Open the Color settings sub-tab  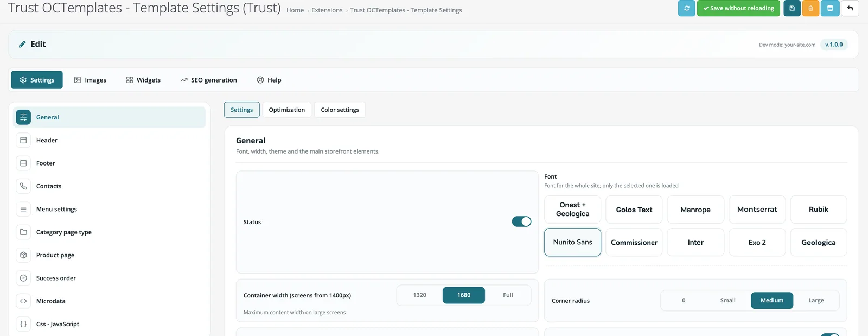(340, 110)
